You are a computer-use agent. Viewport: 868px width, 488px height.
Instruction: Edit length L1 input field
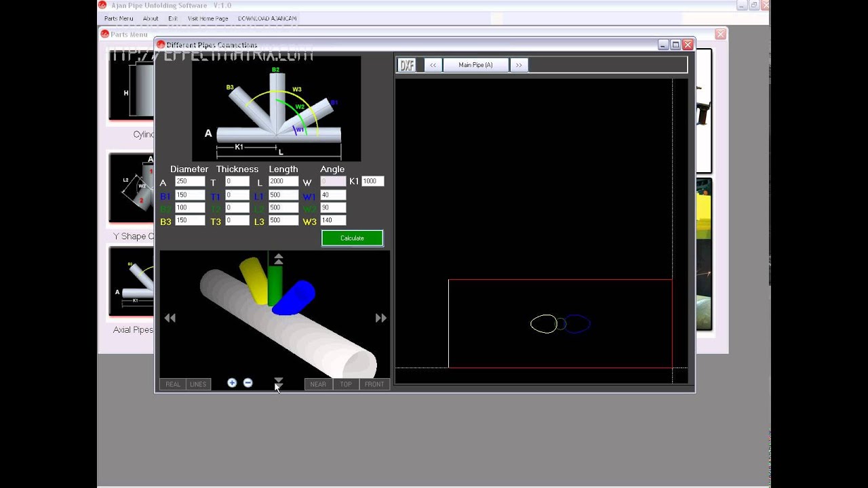click(283, 195)
